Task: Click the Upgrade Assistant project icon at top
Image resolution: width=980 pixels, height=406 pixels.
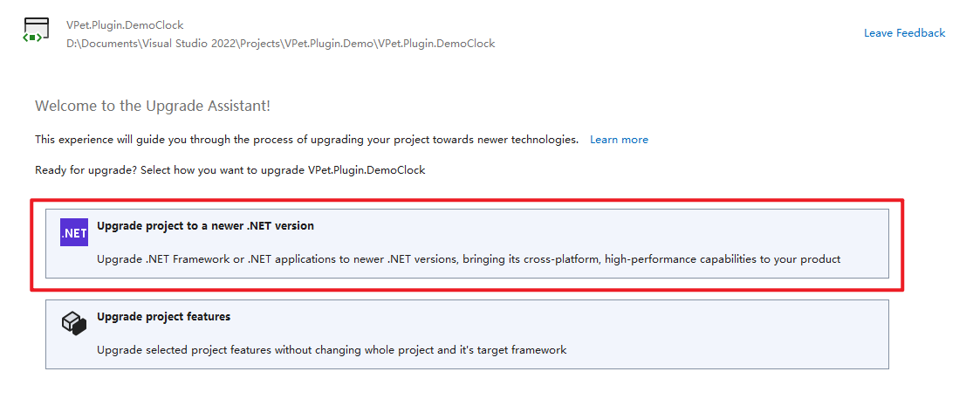Action: [37, 31]
